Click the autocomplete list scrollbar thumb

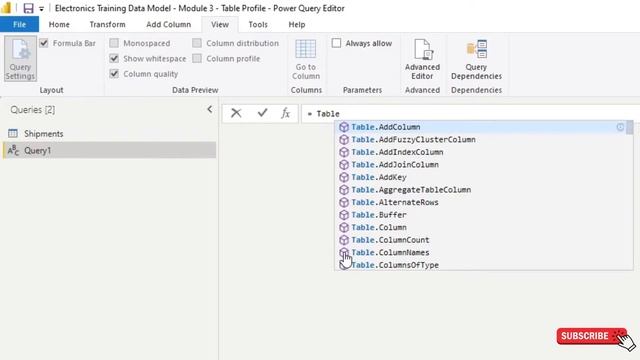[630, 127]
